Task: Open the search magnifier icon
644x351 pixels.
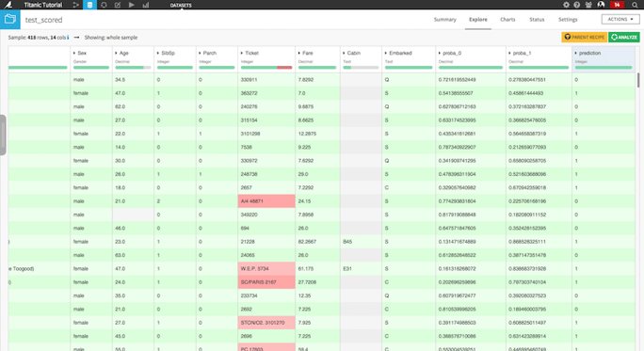Action: [635, 5]
